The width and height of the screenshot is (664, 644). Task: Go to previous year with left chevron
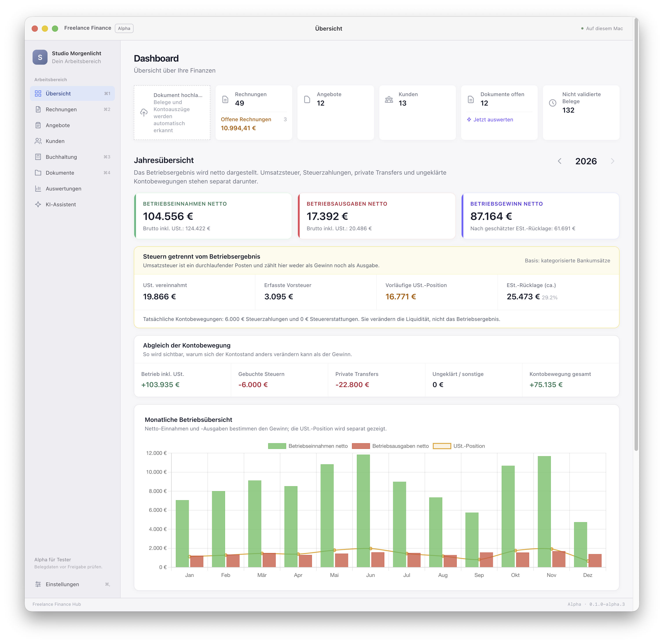pyautogui.click(x=560, y=161)
